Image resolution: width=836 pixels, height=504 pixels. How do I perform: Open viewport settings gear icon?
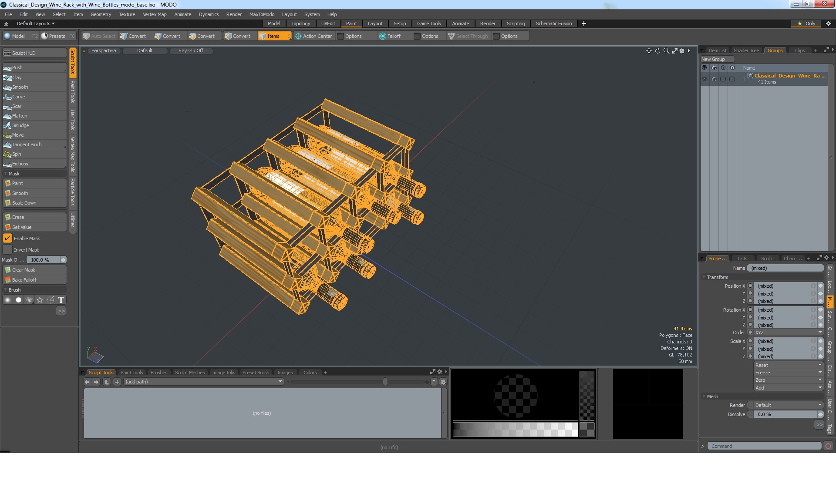click(x=682, y=51)
